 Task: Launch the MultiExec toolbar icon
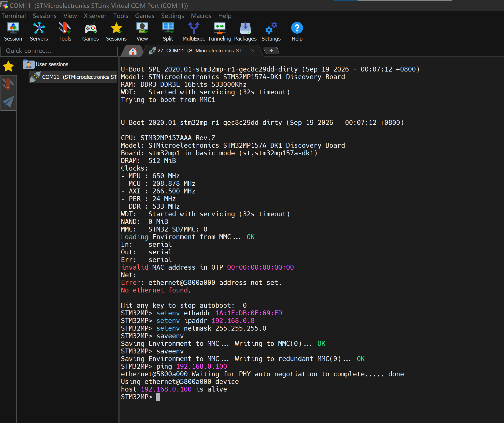coord(194,32)
